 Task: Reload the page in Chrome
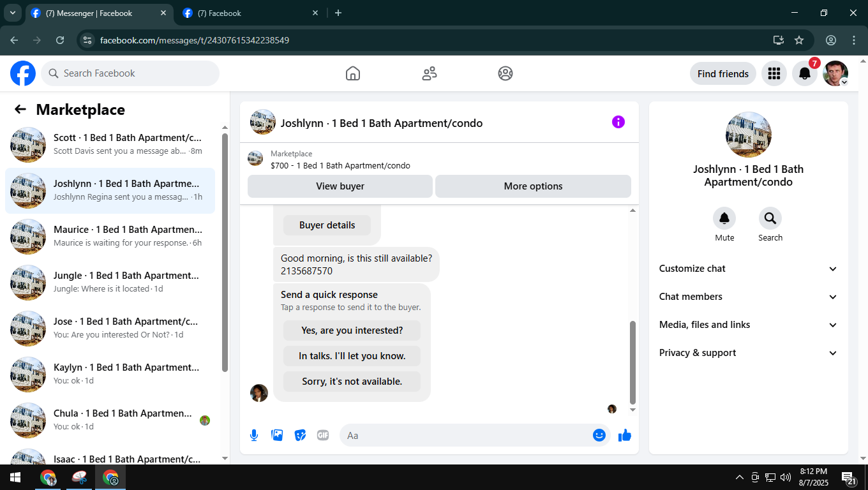tap(60, 40)
